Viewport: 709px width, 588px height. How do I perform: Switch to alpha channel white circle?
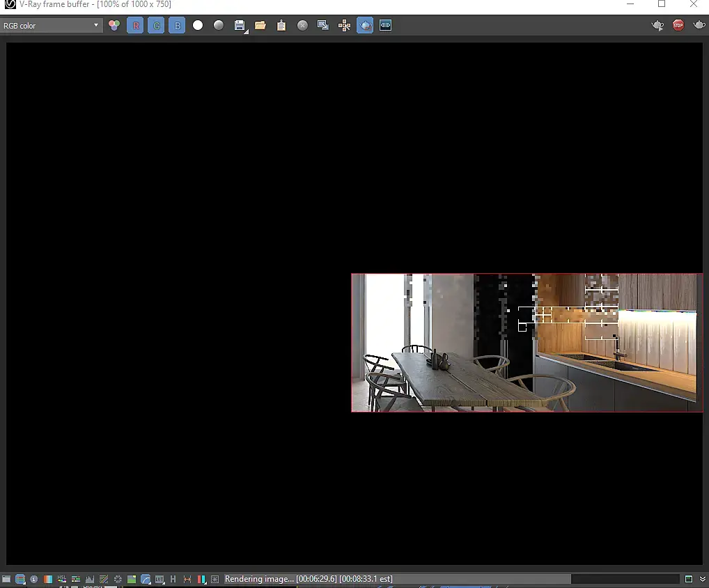click(x=198, y=25)
